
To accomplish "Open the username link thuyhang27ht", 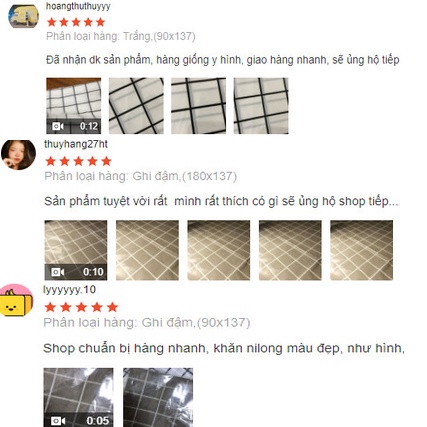I will click(x=76, y=144).
